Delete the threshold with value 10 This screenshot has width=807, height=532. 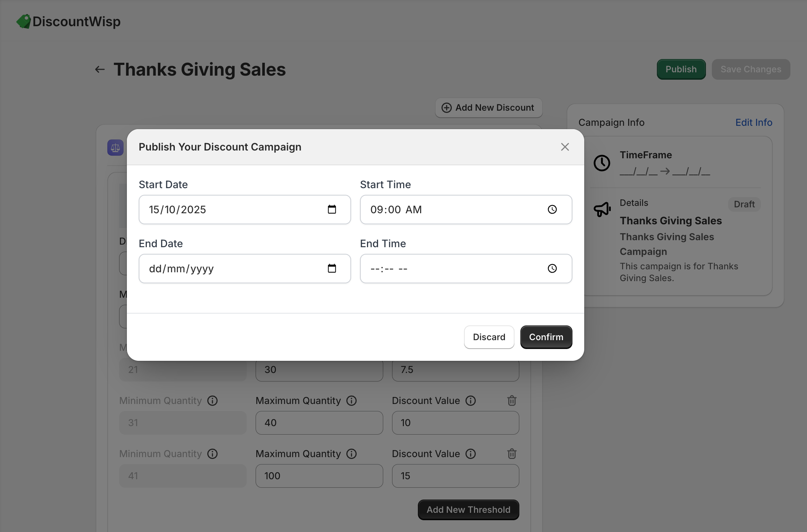pos(512,401)
